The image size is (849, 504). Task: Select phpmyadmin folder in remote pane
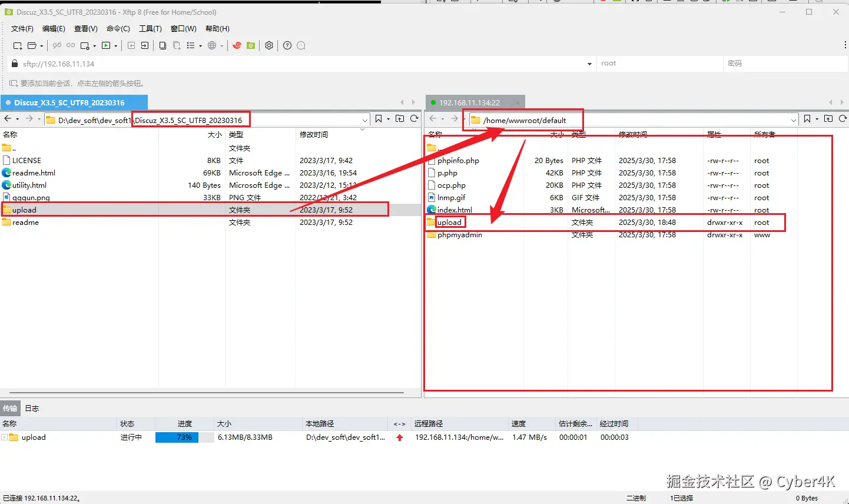click(460, 235)
